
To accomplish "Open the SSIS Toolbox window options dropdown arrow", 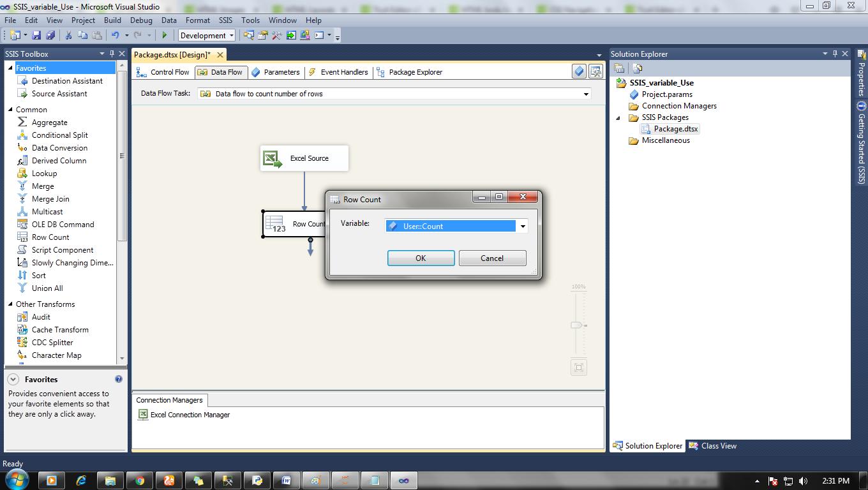I will pos(102,54).
